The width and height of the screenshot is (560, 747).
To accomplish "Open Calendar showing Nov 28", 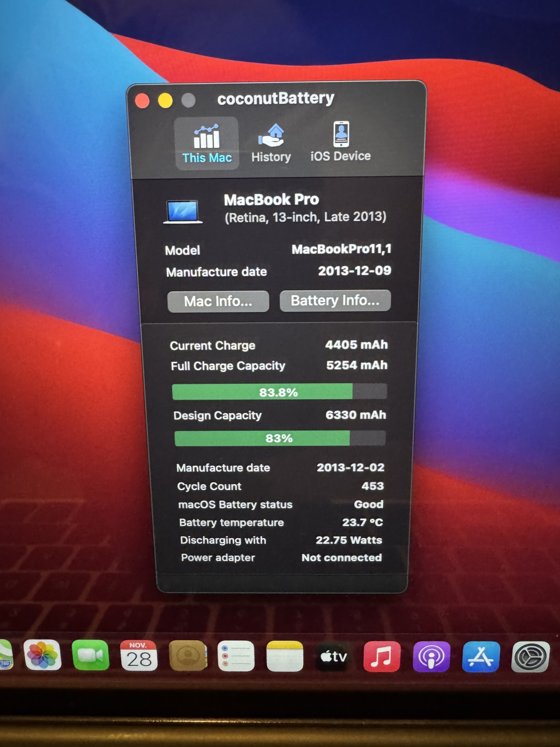I will 139,655.
